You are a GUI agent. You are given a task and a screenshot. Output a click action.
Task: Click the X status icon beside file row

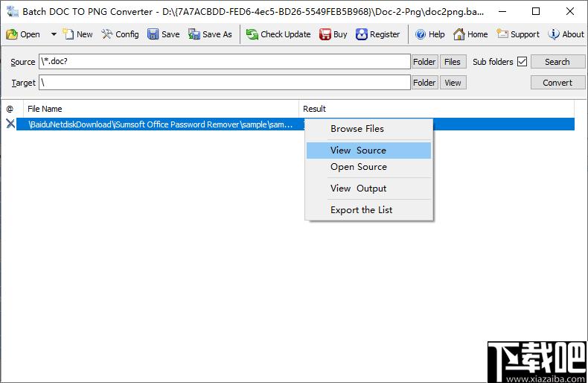(x=10, y=124)
